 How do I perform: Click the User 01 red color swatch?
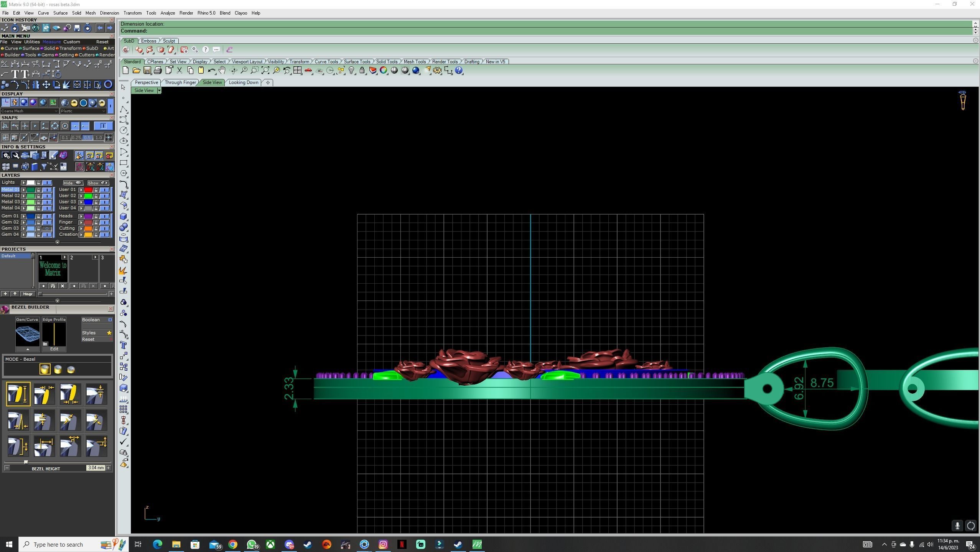(88, 190)
